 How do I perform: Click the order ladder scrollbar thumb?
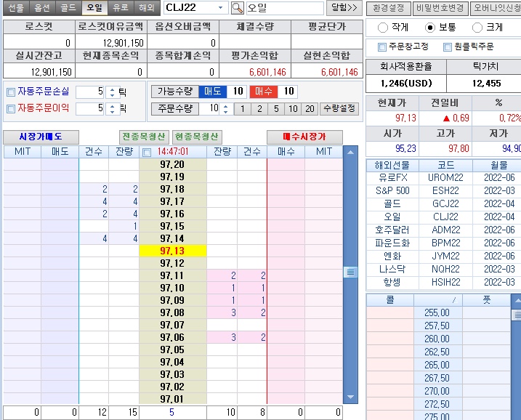coord(350,272)
